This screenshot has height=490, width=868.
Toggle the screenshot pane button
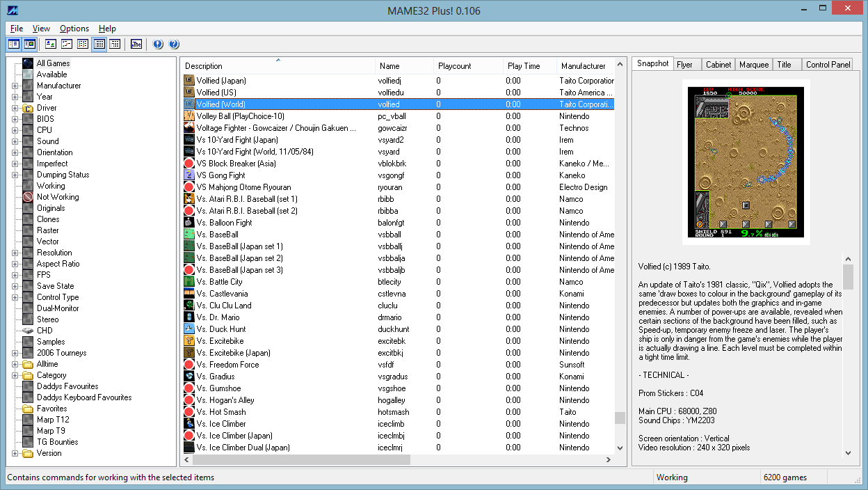click(29, 45)
